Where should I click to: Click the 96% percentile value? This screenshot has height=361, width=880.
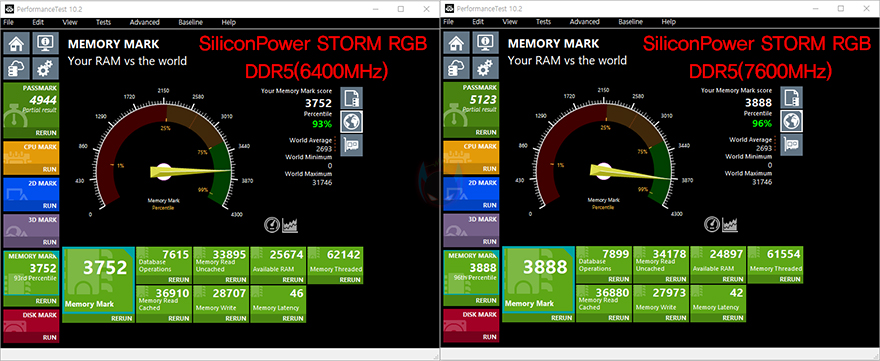click(762, 124)
